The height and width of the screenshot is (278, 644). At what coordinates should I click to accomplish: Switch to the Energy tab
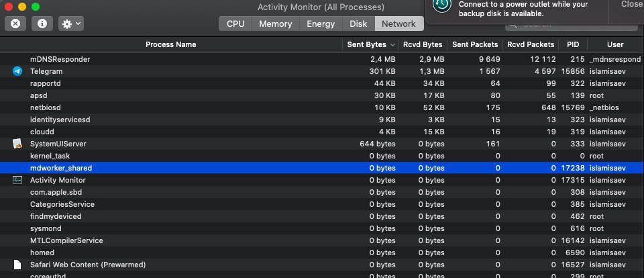[321, 24]
